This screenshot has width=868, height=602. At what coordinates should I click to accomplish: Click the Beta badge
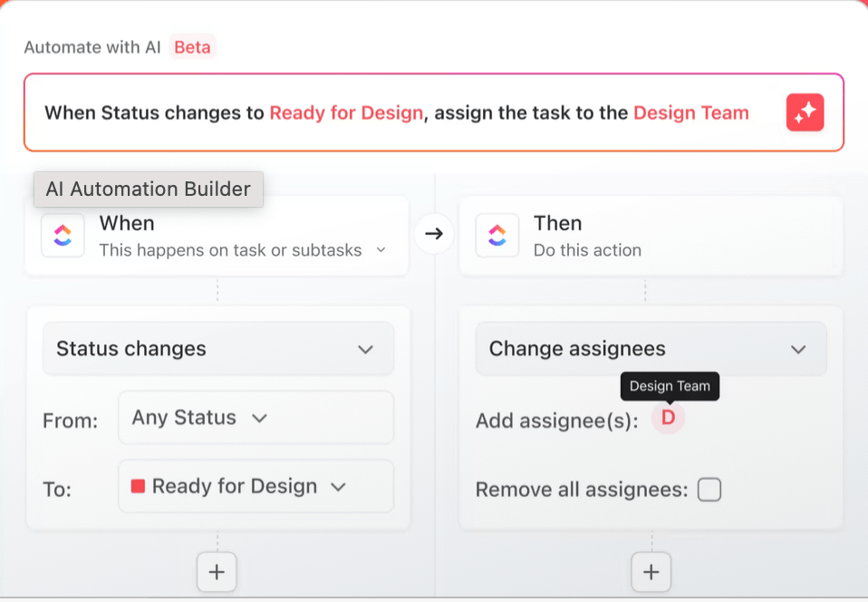tap(192, 47)
